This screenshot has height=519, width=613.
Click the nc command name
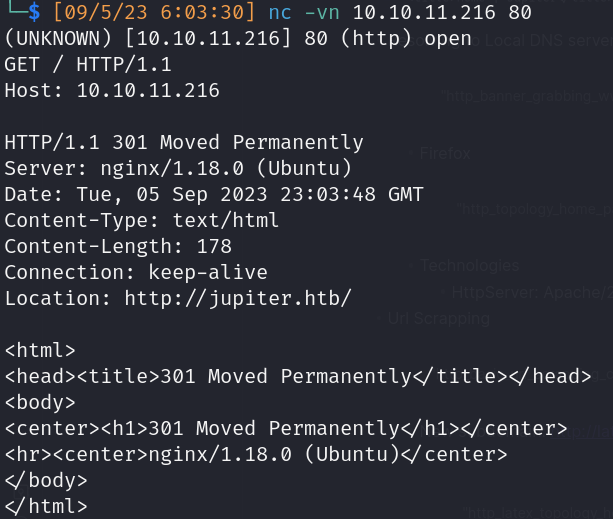tap(280, 15)
